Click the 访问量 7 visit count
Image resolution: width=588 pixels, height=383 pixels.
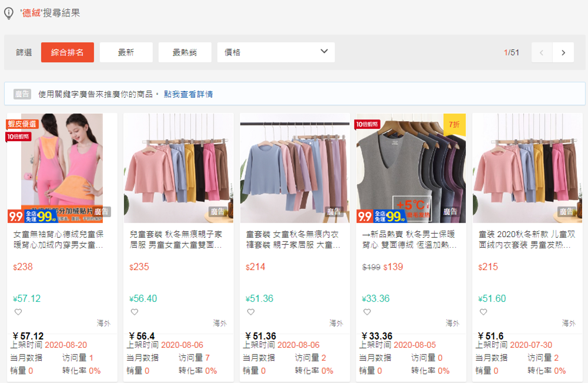click(194, 358)
